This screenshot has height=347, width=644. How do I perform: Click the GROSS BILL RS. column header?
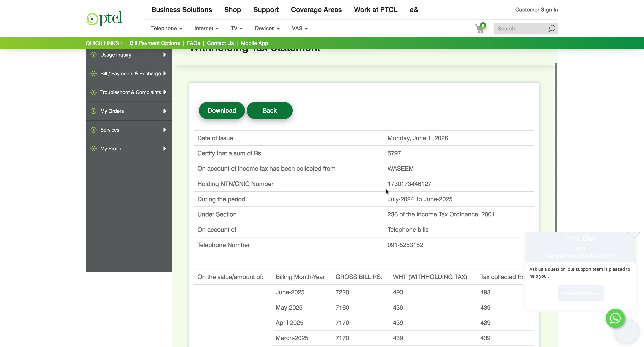[359, 277]
